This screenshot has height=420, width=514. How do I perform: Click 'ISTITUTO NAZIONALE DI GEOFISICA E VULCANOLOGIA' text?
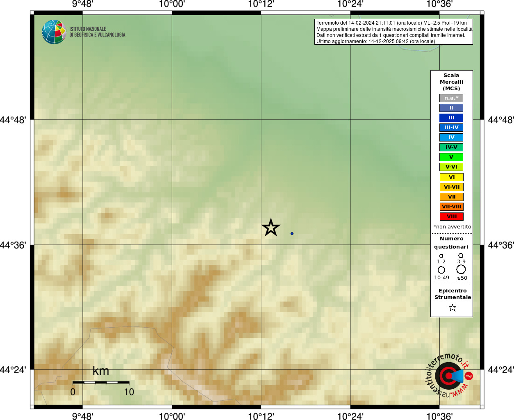coord(97,32)
